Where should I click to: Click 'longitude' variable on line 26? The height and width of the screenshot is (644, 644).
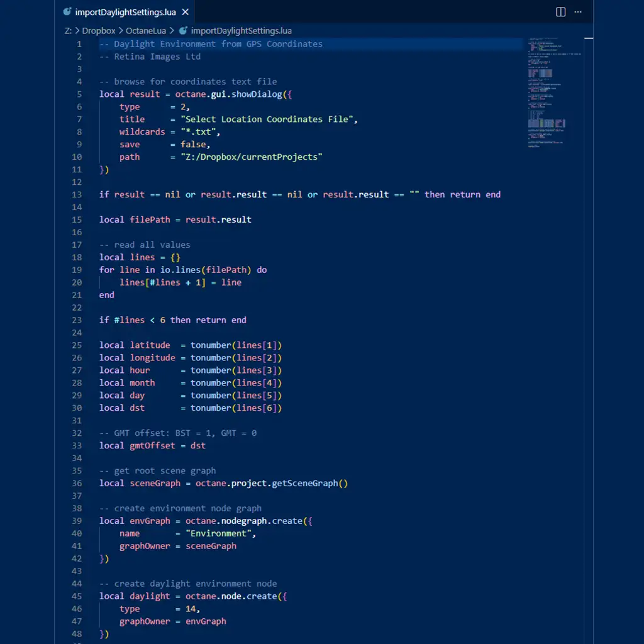(152, 358)
